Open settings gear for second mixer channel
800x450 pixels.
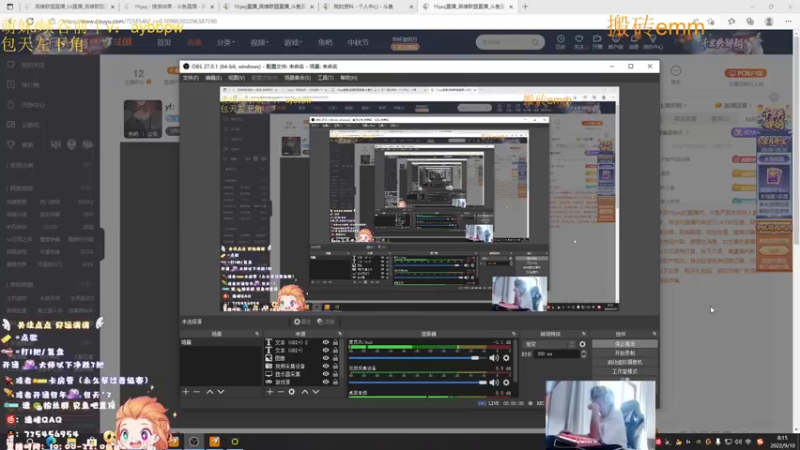pos(506,382)
